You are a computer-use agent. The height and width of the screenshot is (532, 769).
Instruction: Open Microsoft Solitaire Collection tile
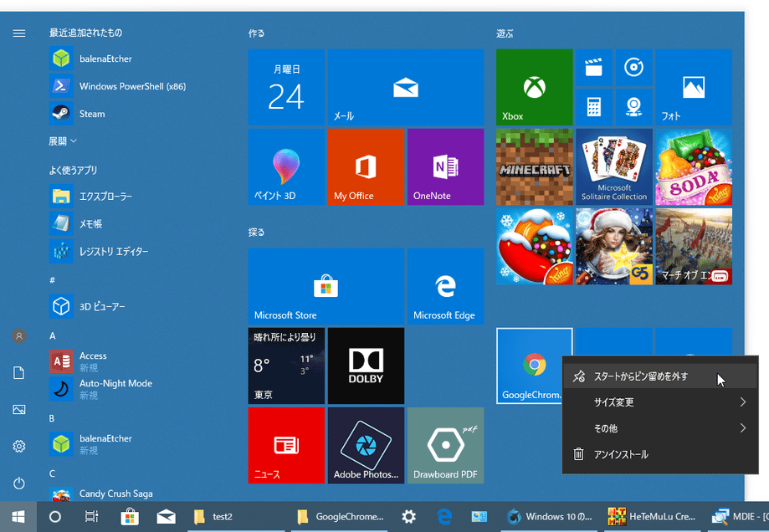[x=614, y=166]
